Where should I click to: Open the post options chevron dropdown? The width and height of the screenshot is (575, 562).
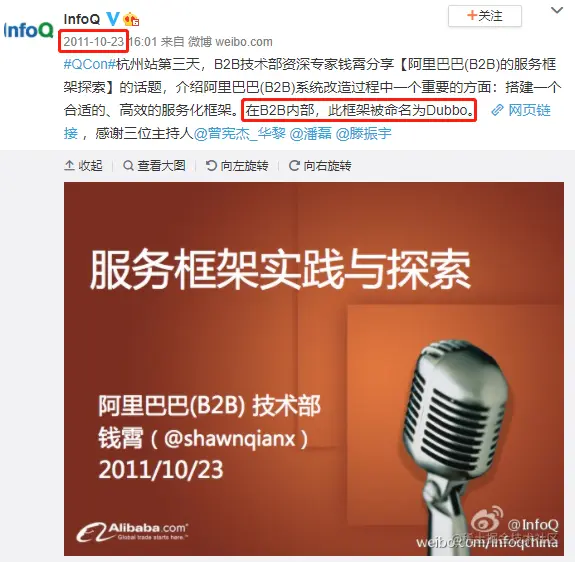tap(557, 10)
